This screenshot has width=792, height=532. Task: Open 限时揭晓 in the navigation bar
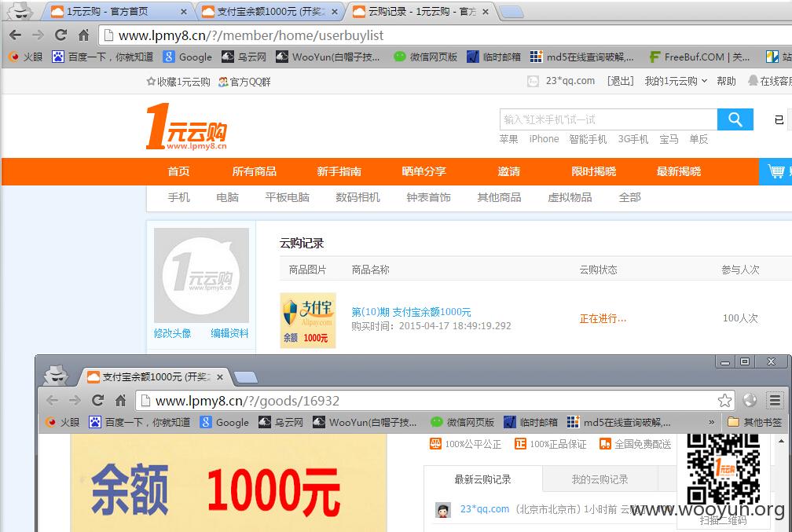tap(593, 171)
